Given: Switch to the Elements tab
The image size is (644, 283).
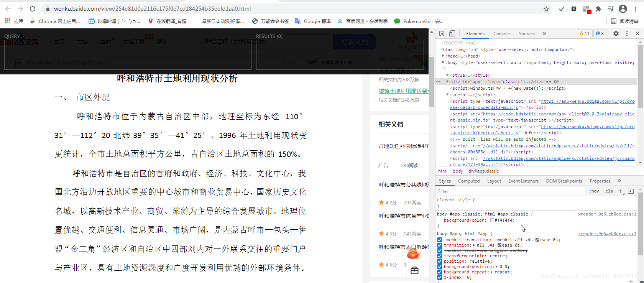Looking at the screenshot, I should point(475,34).
